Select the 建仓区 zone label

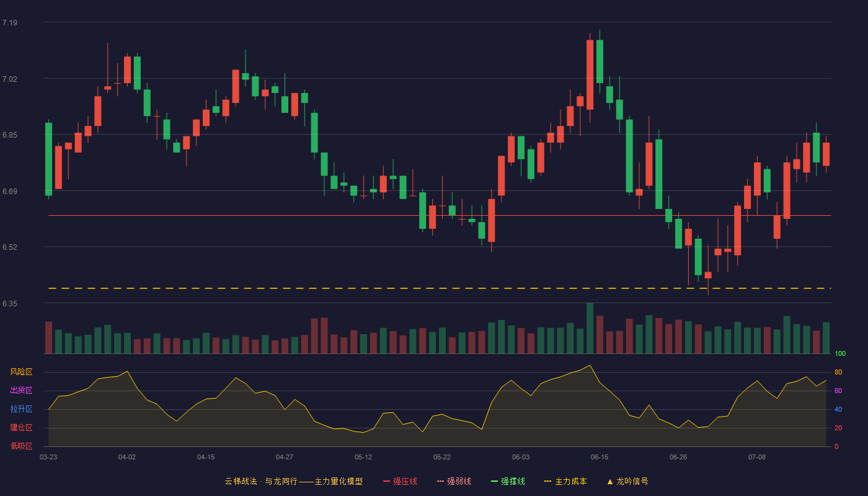pyautogui.click(x=21, y=428)
